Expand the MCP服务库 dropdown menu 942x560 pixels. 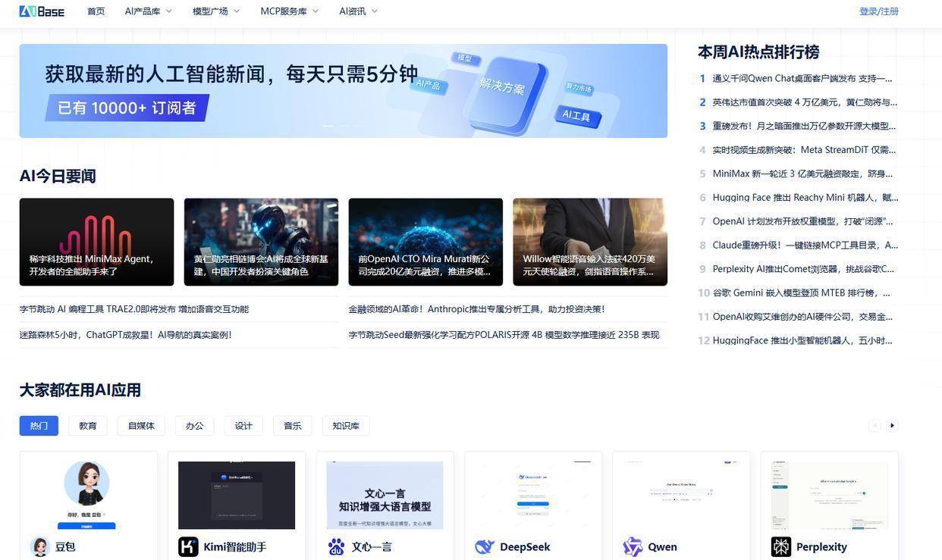click(x=290, y=11)
